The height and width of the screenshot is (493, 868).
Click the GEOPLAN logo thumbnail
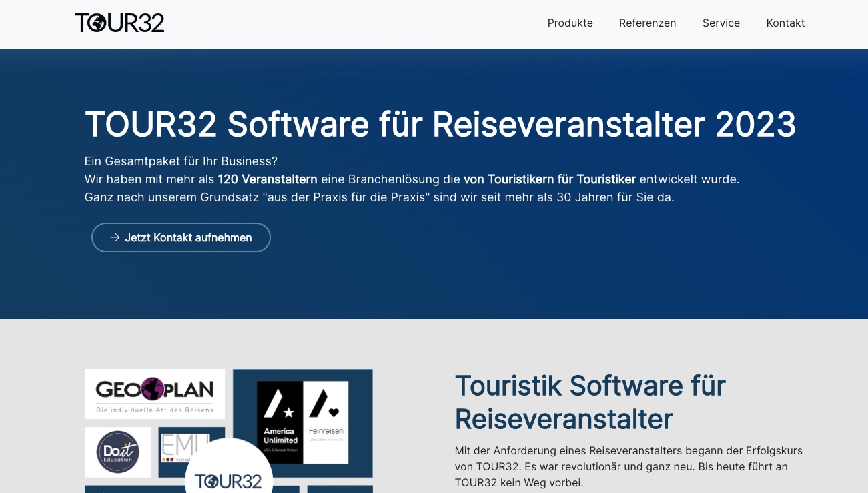coord(155,394)
